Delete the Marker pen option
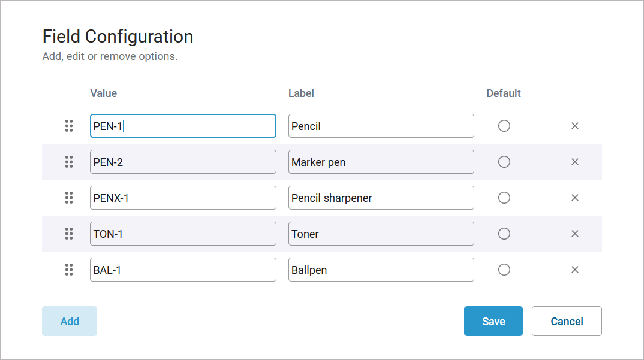 574,162
